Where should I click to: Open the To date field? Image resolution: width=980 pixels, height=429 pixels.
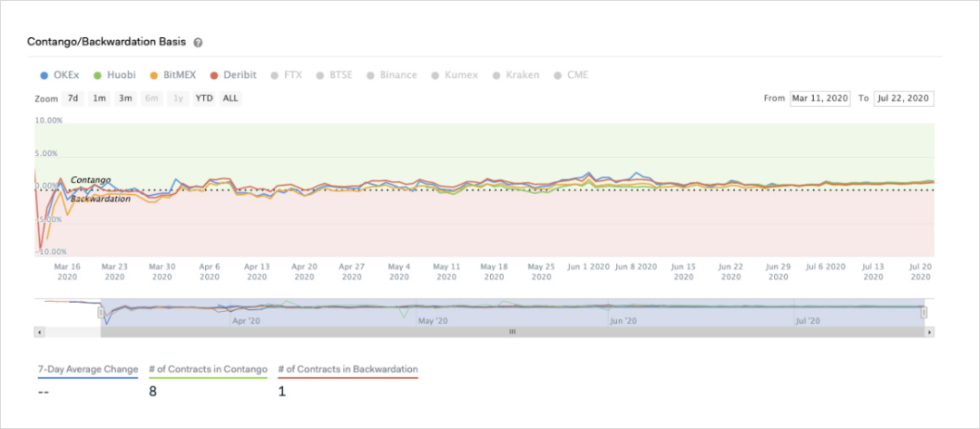click(904, 98)
